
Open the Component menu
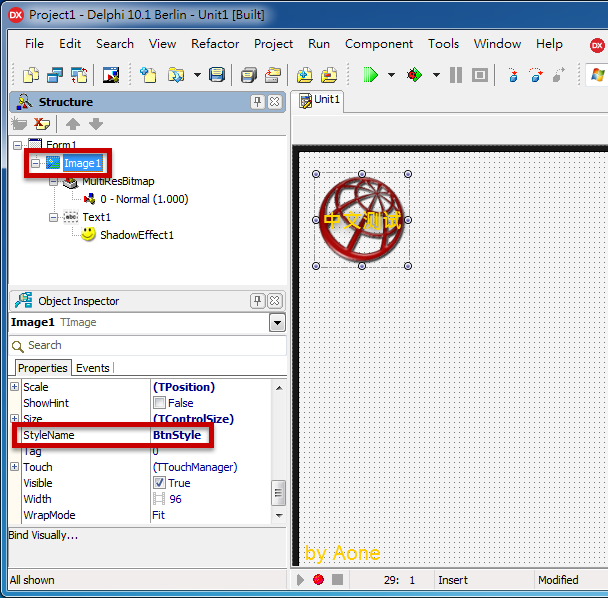pos(379,44)
